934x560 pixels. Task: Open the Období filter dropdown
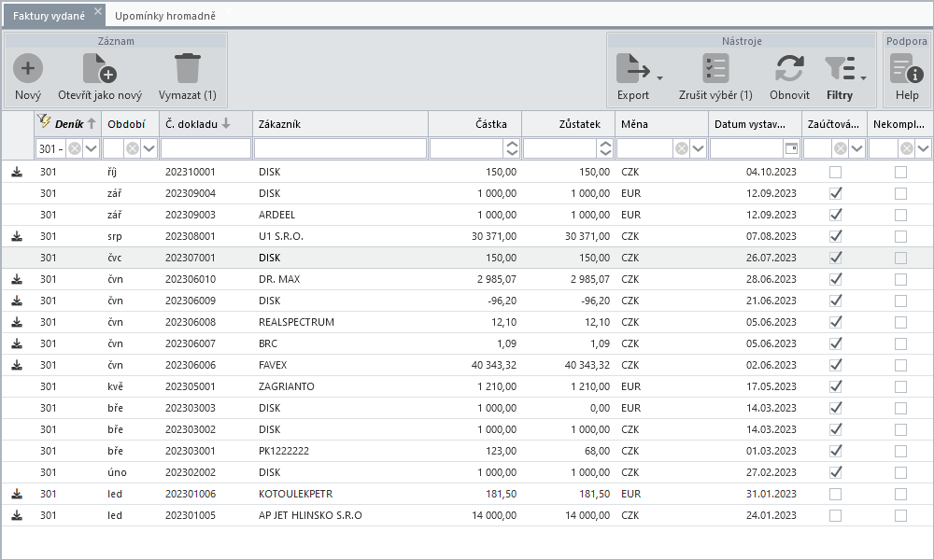point(149,148)
